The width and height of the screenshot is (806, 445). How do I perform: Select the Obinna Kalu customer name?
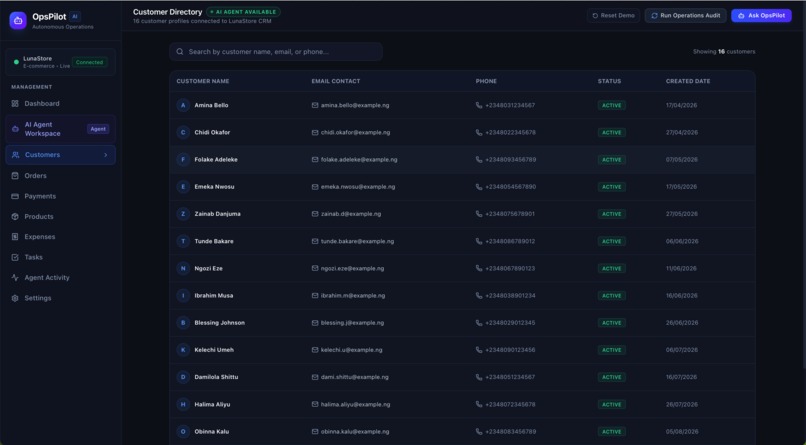pos(212,432)
